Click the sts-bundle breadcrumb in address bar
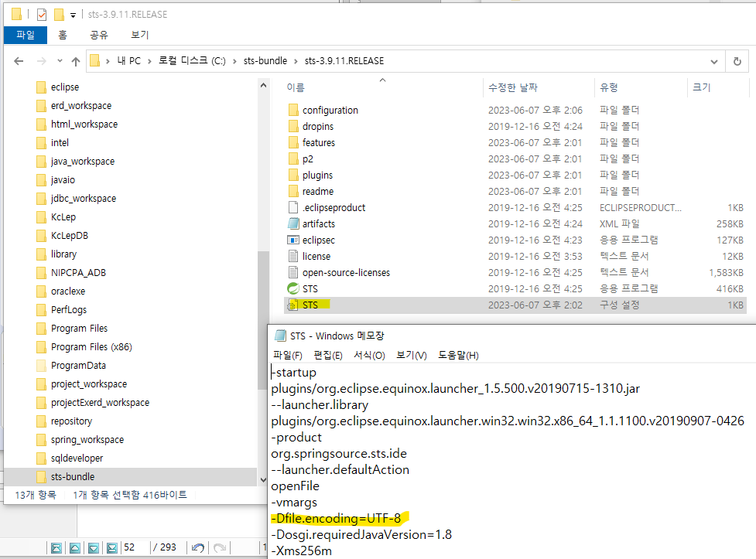This screenshot has height=559, width=756. [265, 61]
